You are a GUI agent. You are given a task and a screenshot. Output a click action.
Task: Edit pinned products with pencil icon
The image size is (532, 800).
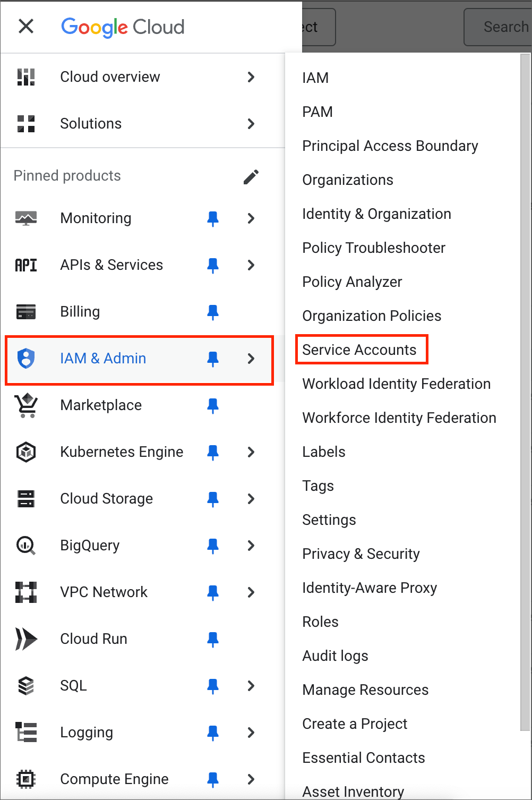point(251,177)
